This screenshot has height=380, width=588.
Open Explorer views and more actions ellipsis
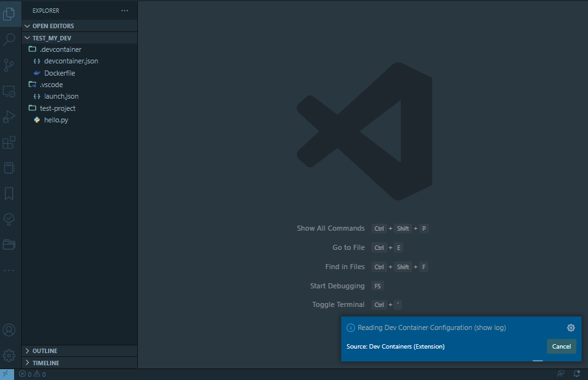(125, 10)
